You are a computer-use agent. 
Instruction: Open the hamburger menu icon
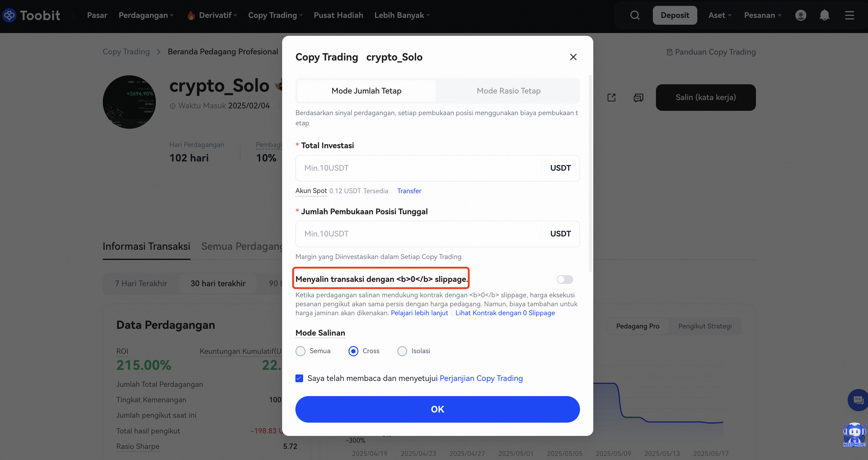[x=849, y=15]
